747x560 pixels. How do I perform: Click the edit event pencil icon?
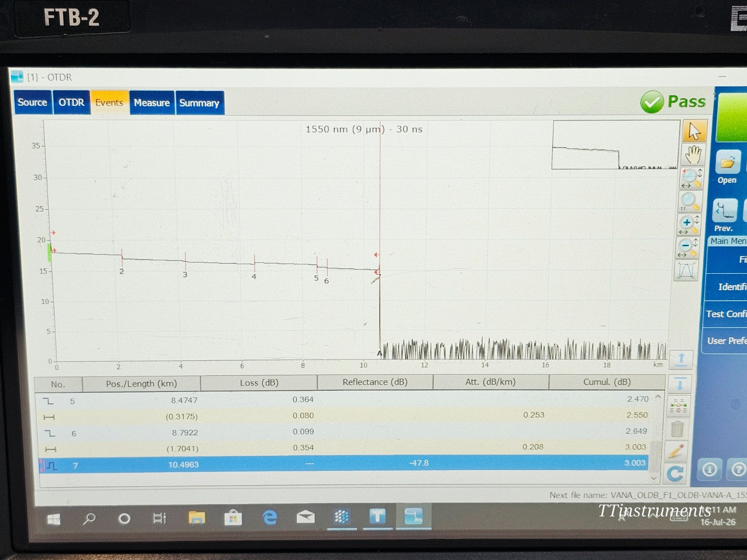click(x=677, y=451)
